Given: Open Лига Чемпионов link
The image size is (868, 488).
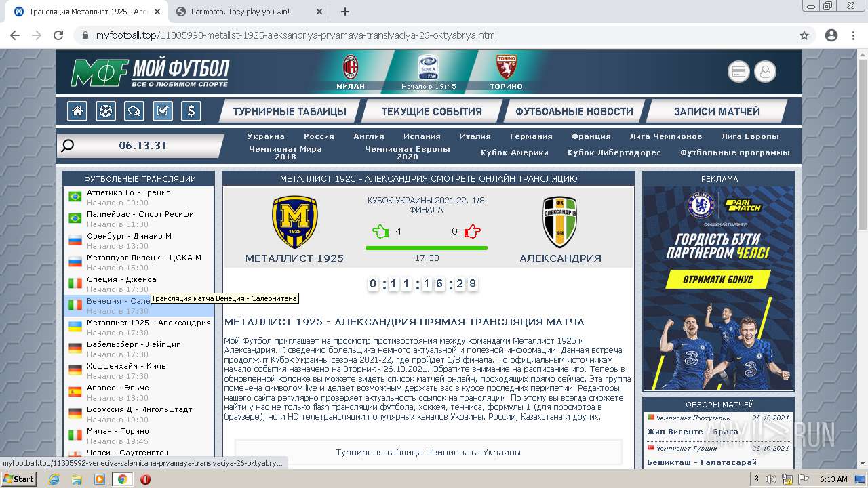Looking at the screenshot, I should coord(666,136).
